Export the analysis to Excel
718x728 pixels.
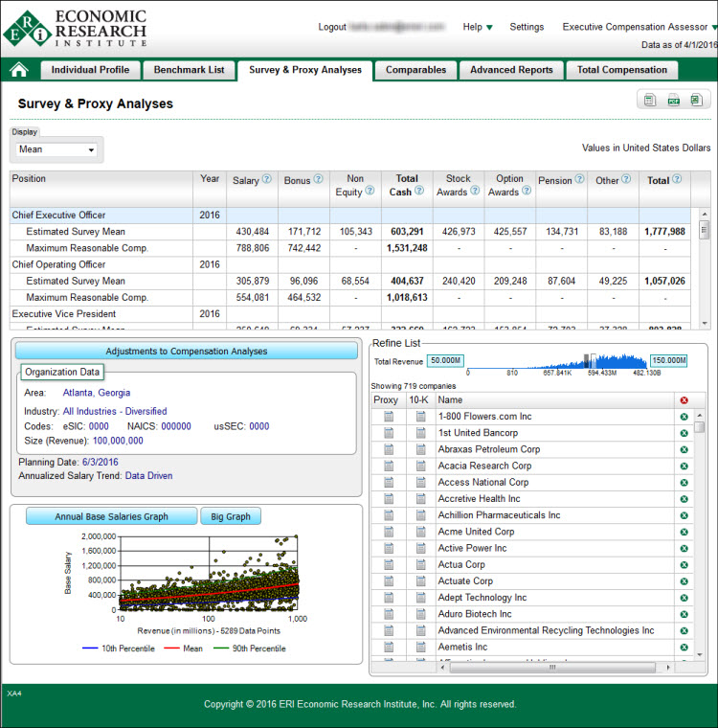tap(696, 100)
